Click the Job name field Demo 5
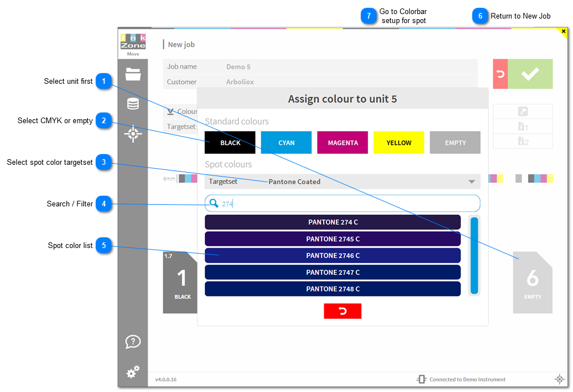Image resolution: width=573 pixels, height=392 pixels. [x=320, y=66]
